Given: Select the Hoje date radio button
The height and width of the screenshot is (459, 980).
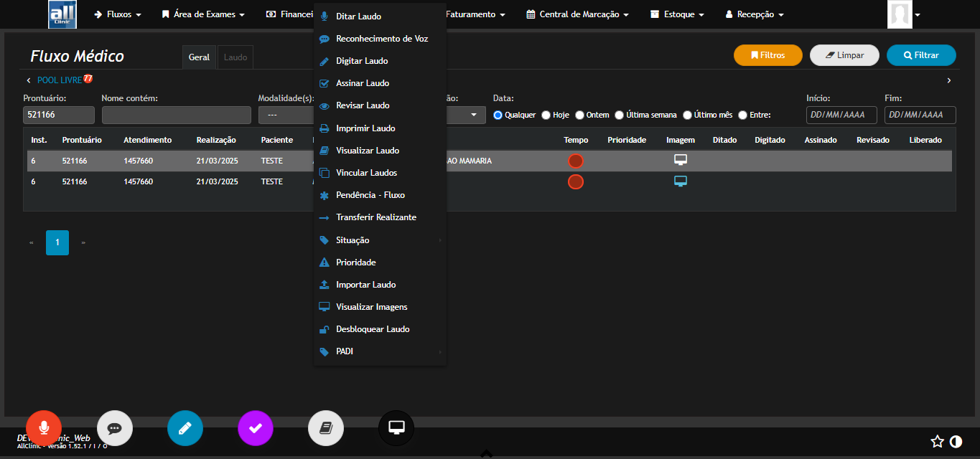Looking at the screenshot, I should [546, 115].
